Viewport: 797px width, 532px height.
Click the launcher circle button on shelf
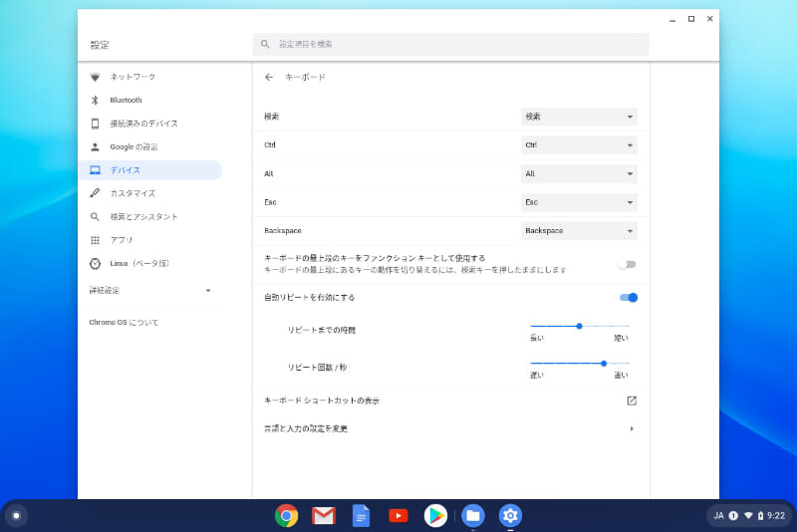(x=16, y=516)
